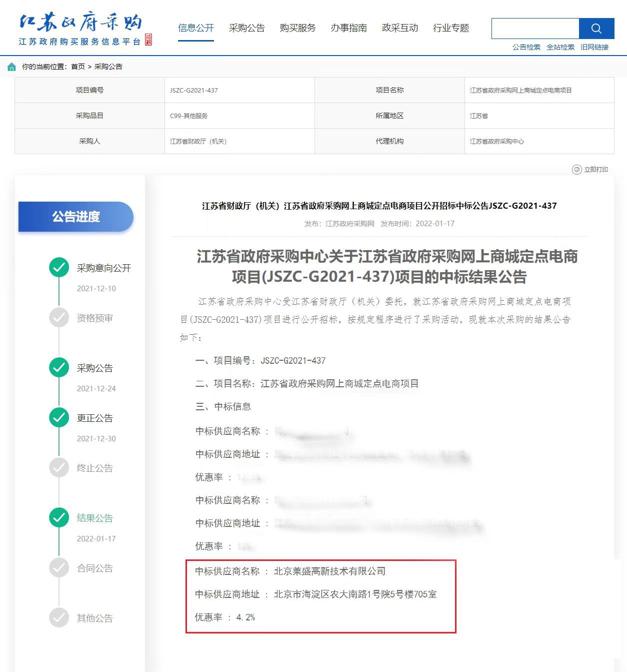Go to 办事指南 in navigation
This screenshot has height=672, width=627.
(x=348, y=28)
